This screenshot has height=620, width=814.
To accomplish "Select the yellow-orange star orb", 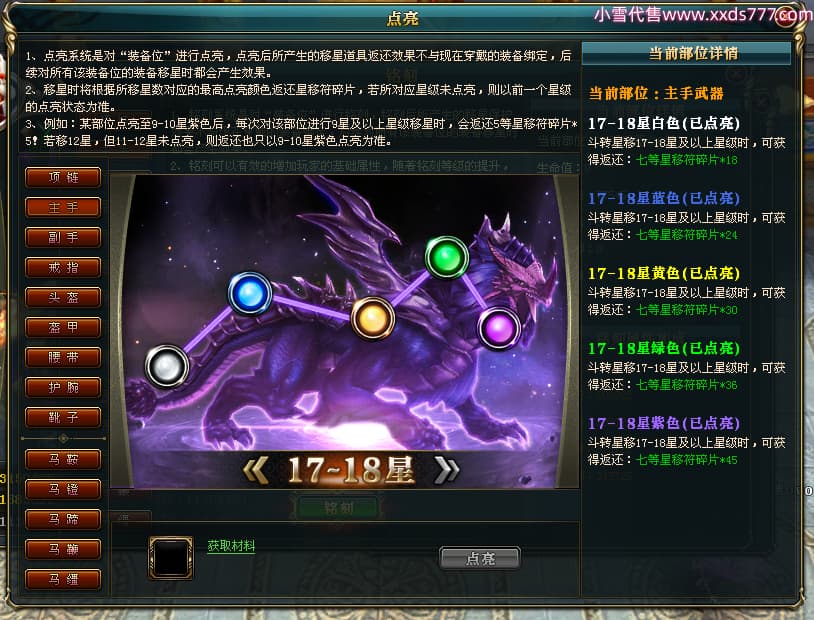I will 373,318.
